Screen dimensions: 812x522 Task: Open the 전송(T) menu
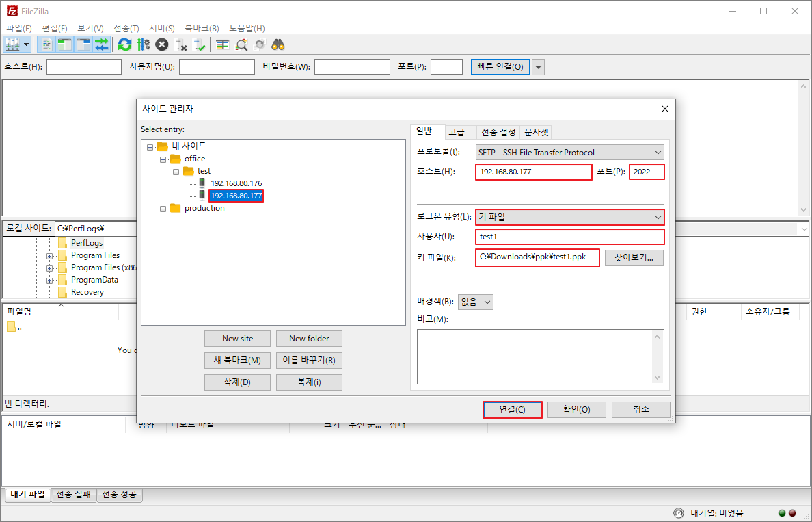(x=126, y=28)
